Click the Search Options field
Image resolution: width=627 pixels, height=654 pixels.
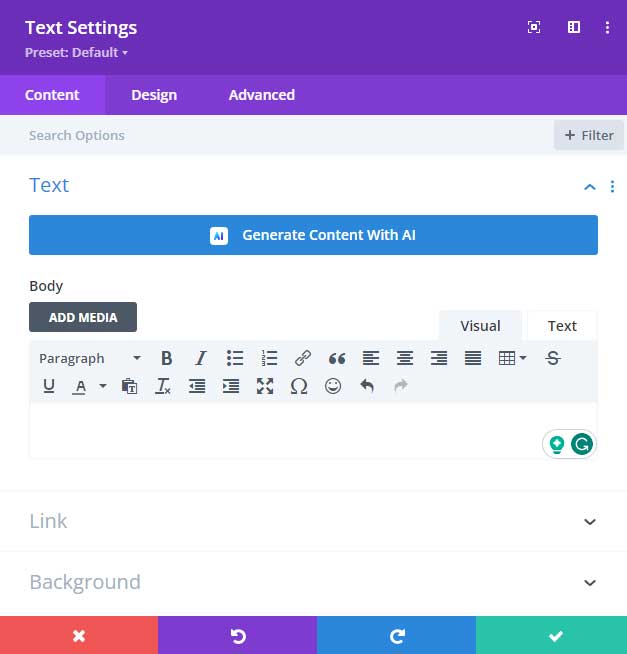click(275, 136)
